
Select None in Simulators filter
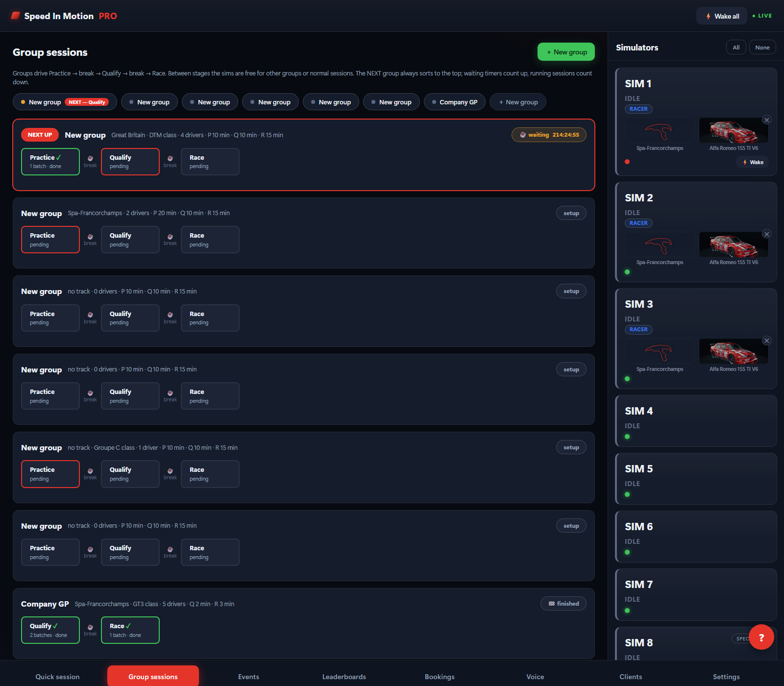762,48
